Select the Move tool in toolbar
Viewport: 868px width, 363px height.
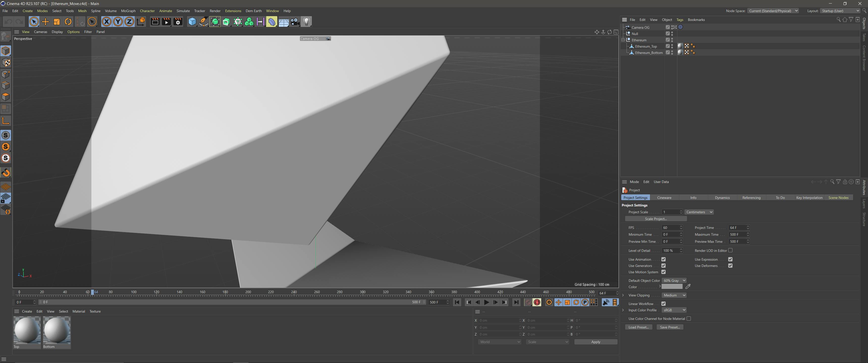pyautogui.click(x=45, y=22)
